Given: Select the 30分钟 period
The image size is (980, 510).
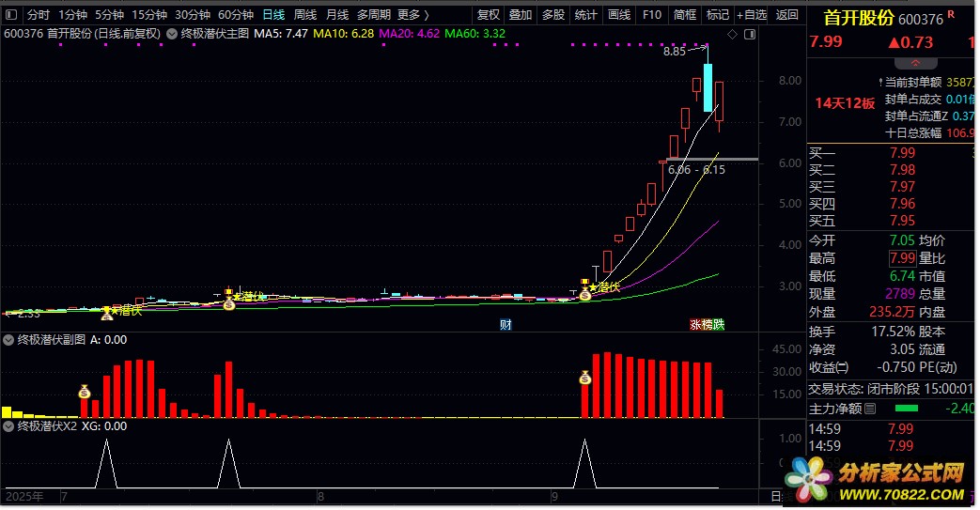Looking at the screenshot, I should click(x=193, y=14).
